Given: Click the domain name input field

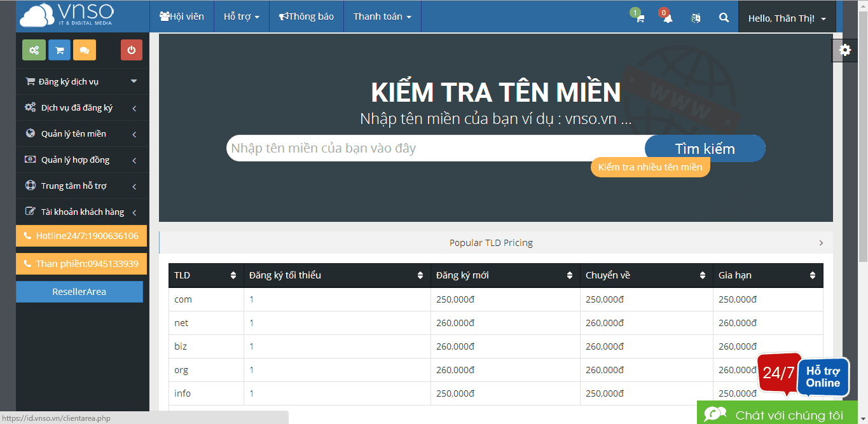Looking at the screenshot, I should 436,148.
